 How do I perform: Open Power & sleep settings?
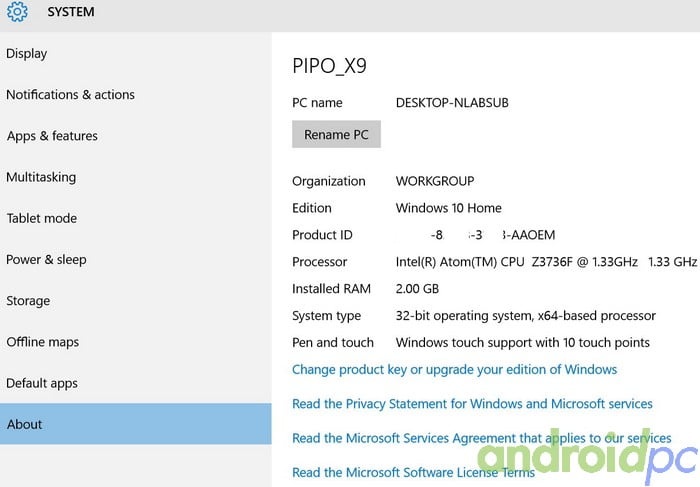point(46,259)
